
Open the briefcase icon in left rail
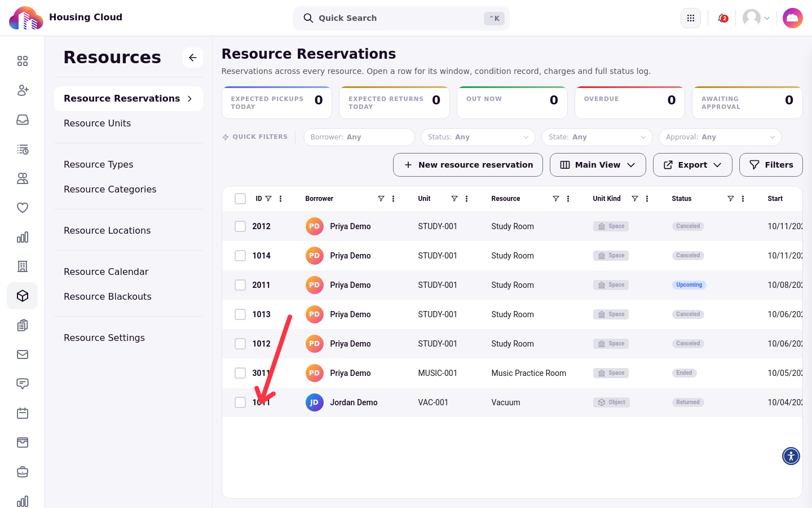point(23,472)
